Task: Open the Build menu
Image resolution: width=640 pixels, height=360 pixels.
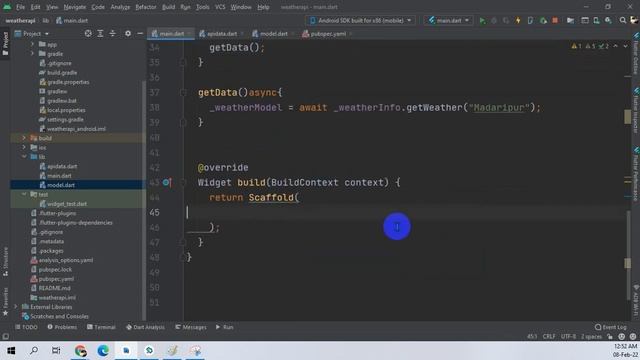Action: [168, 7]
